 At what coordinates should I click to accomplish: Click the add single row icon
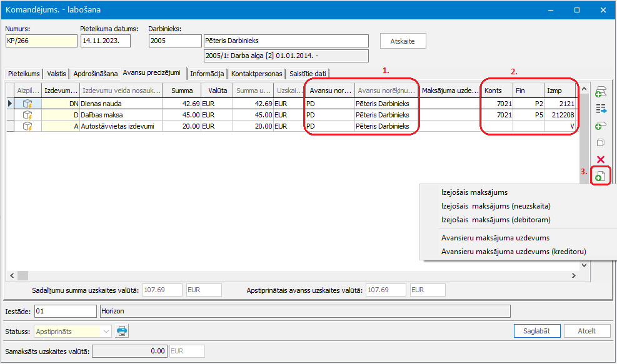[x=601, y=125]
